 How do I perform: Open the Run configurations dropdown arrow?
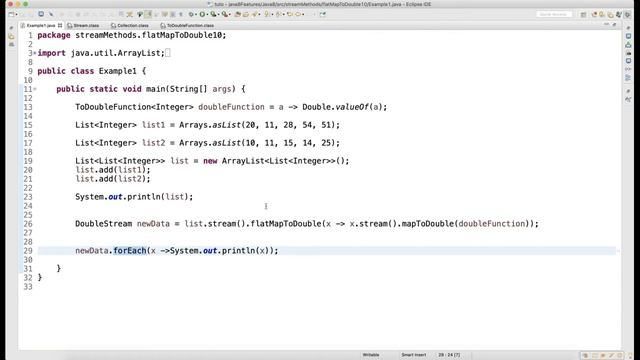coord(207,14)
